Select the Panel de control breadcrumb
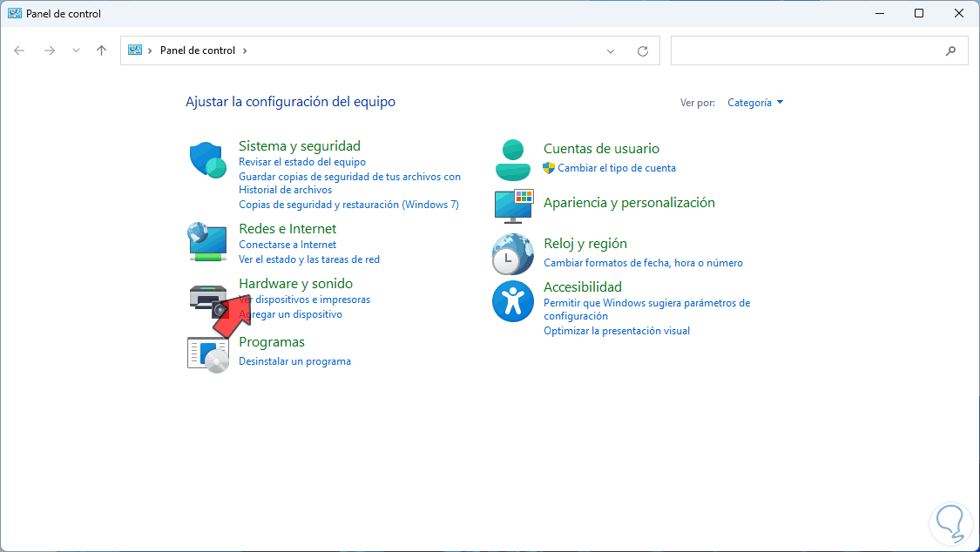Viewport: 980px width, 552px height. pyautogui.click(x=198, y=50)
